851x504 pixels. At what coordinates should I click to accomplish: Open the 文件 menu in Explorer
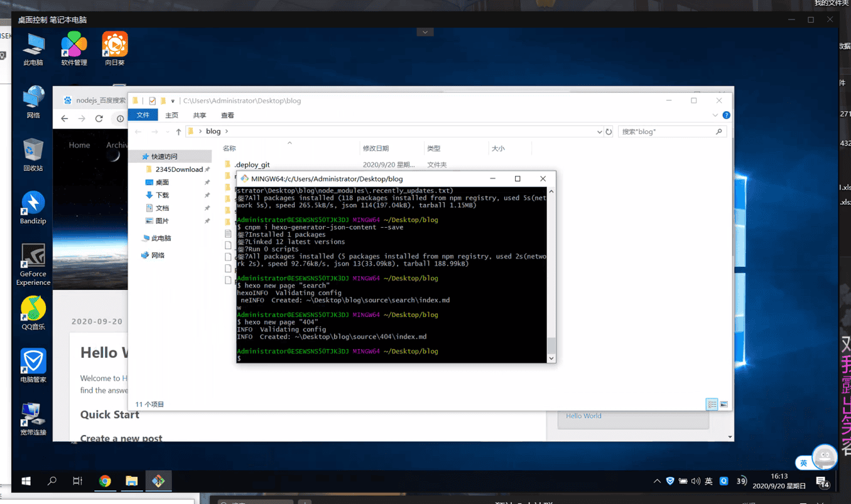click(x=143, y=115)
